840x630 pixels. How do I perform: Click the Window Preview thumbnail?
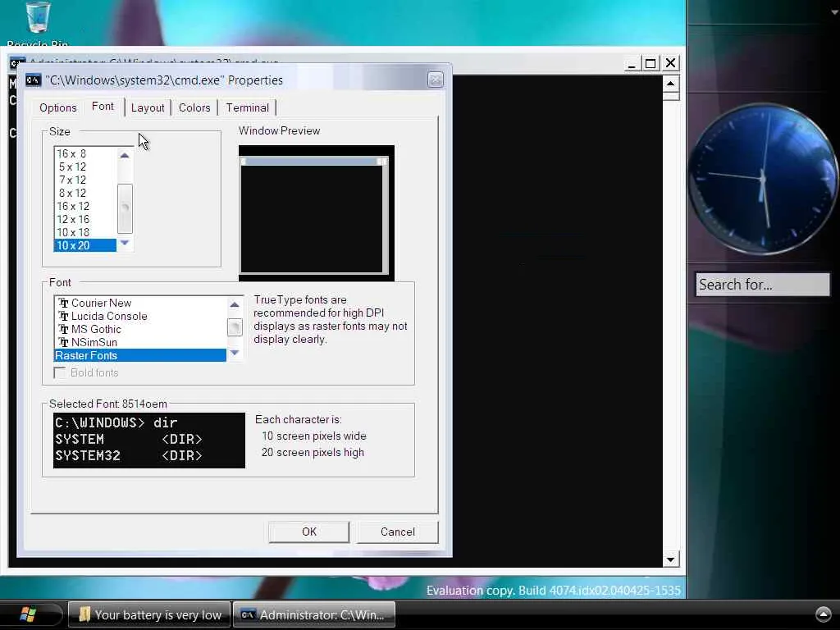317,213
